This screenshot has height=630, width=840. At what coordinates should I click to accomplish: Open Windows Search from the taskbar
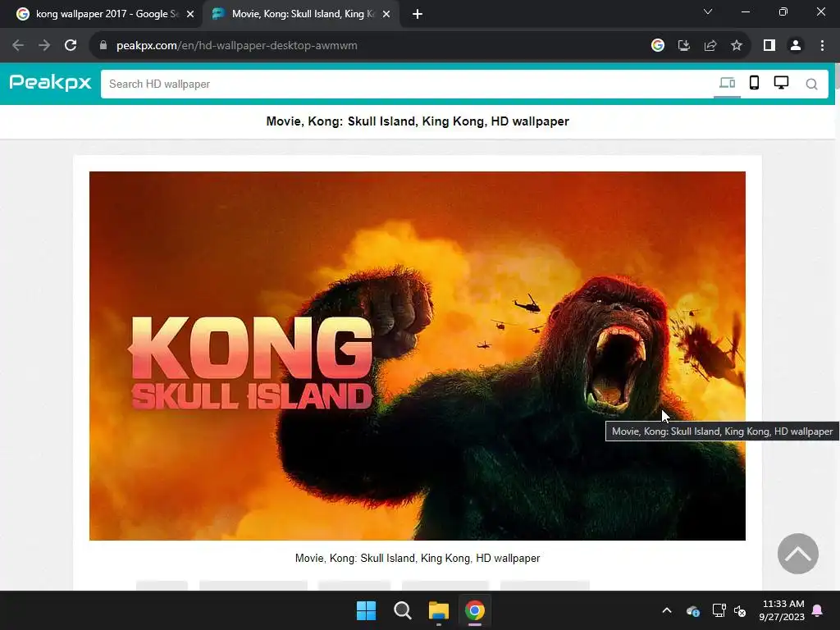pos(402,610)
